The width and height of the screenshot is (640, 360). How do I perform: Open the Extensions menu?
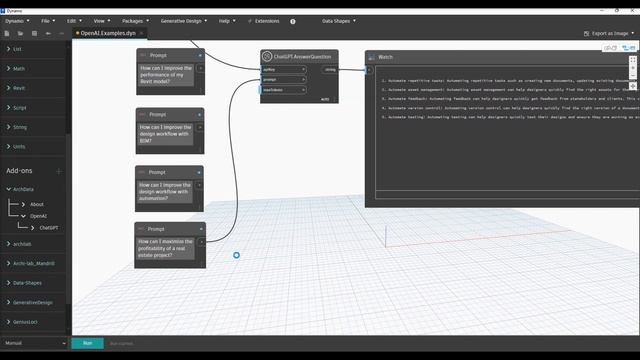264,21
